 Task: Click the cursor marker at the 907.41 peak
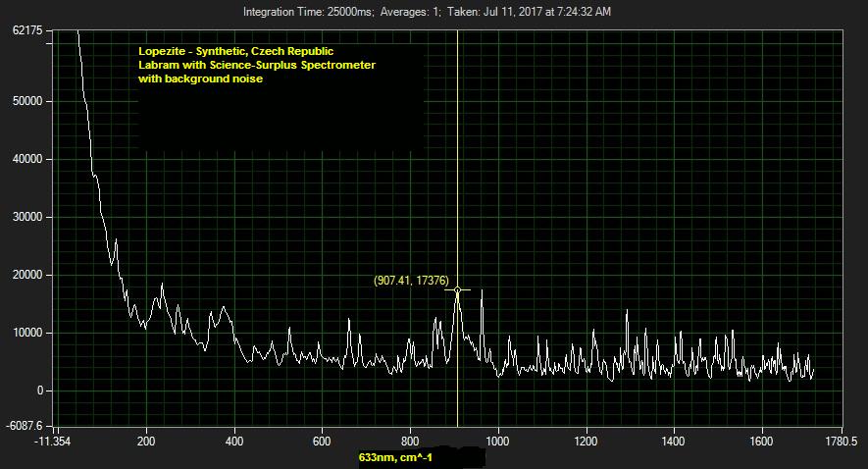point(457,289)
